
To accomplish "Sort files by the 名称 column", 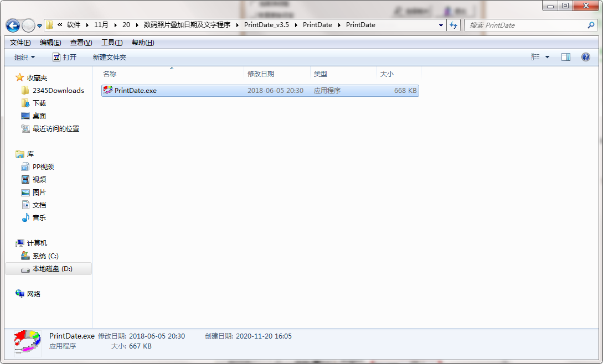I will (172, 74).
